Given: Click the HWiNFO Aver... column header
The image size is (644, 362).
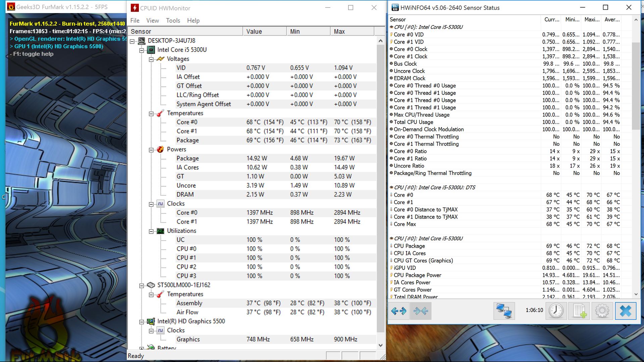Looking at the screenshot, I should click(612, 19).
